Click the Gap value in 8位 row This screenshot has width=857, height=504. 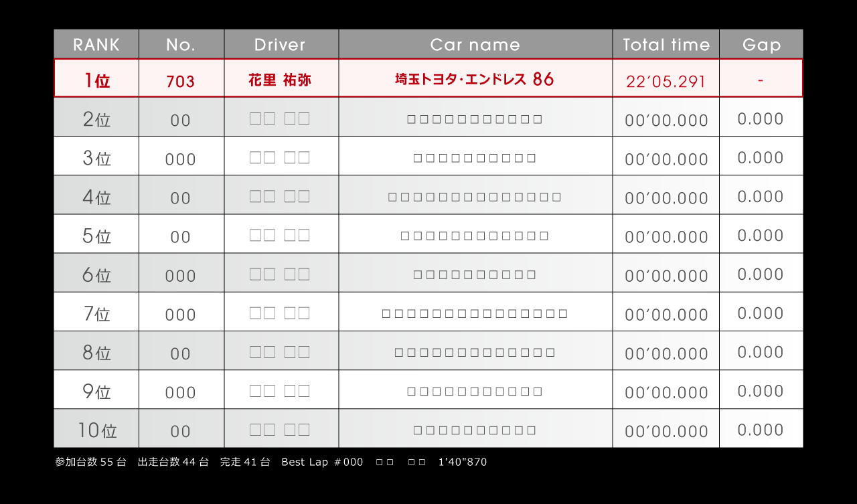tap(761, 351)
